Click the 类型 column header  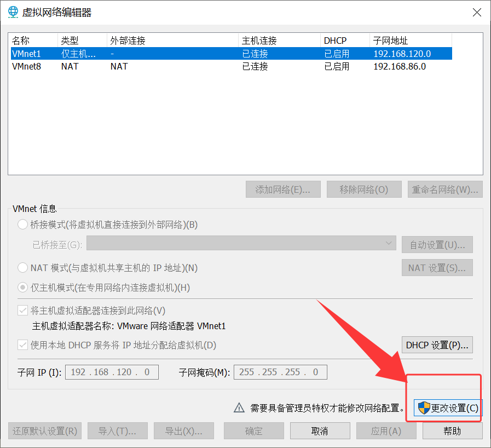coord(82,41)
